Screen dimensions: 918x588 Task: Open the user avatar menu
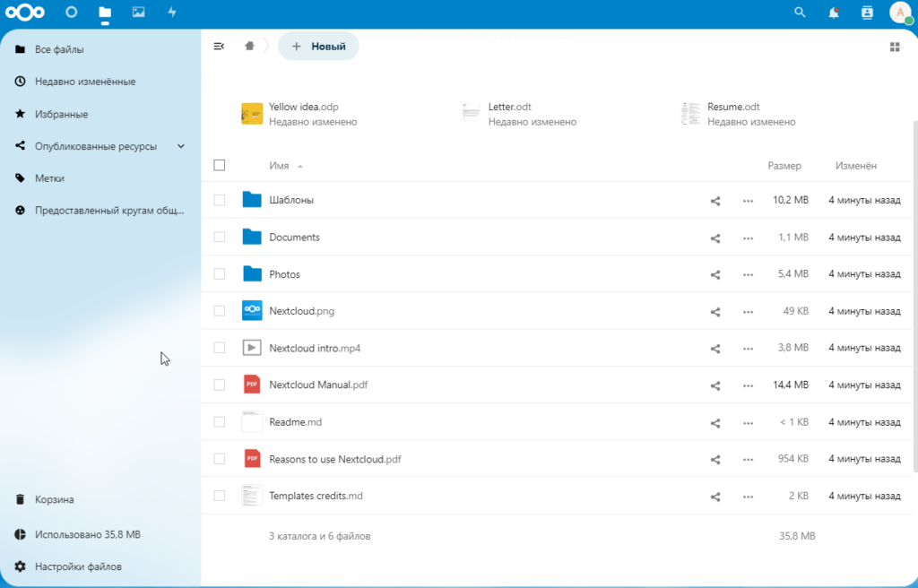coord(900,13)
